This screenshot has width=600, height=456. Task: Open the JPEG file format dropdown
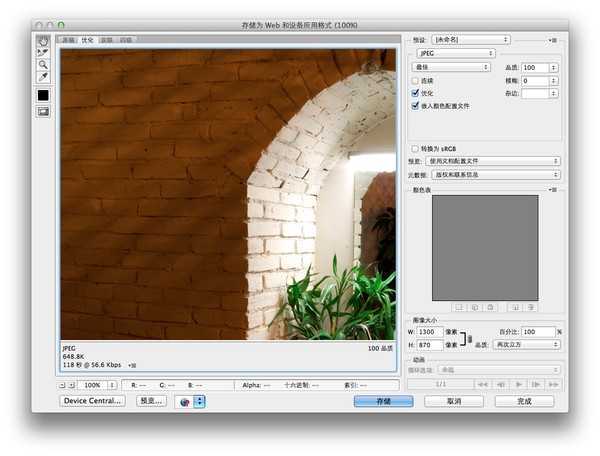[x=456, y=54]
